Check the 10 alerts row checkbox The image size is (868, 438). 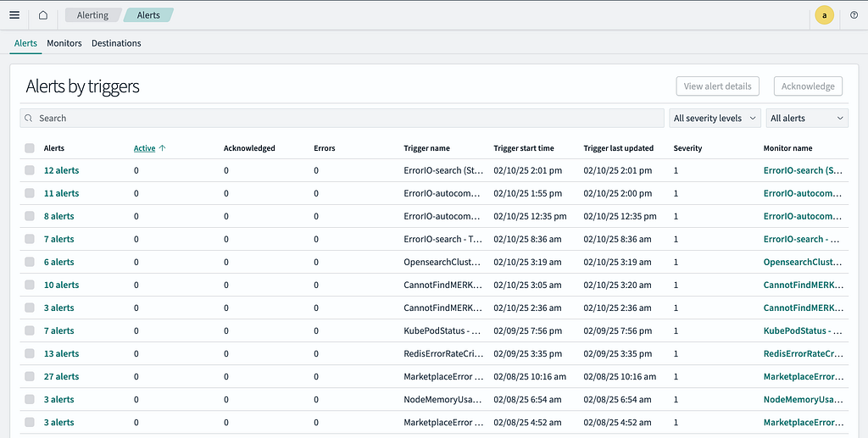(30, 285)
